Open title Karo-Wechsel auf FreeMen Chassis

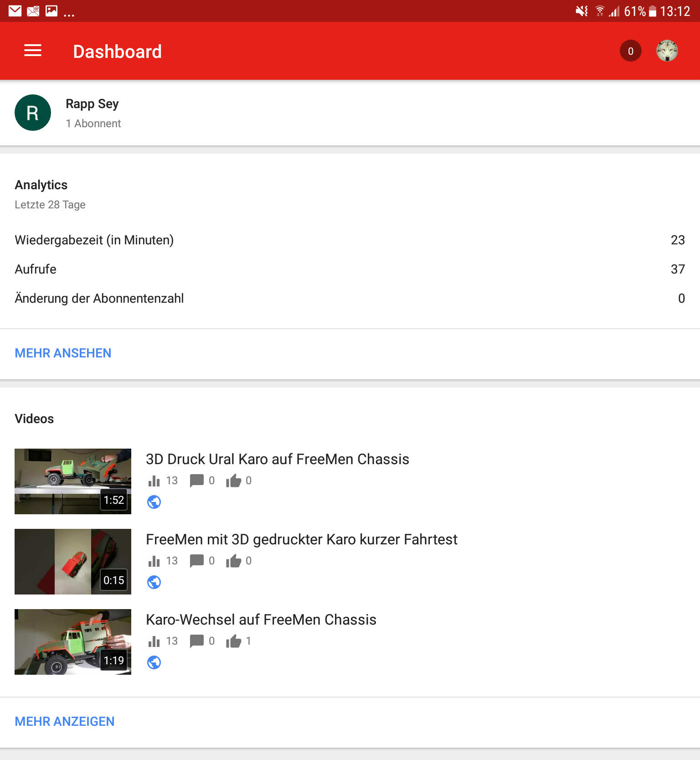[261, 620]
